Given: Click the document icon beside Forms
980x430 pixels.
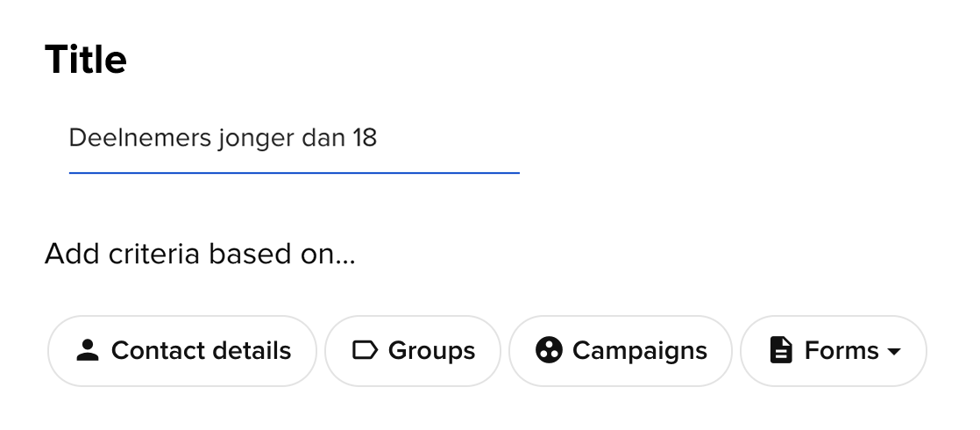Looking at the screenshot, I should pos(780,351).
